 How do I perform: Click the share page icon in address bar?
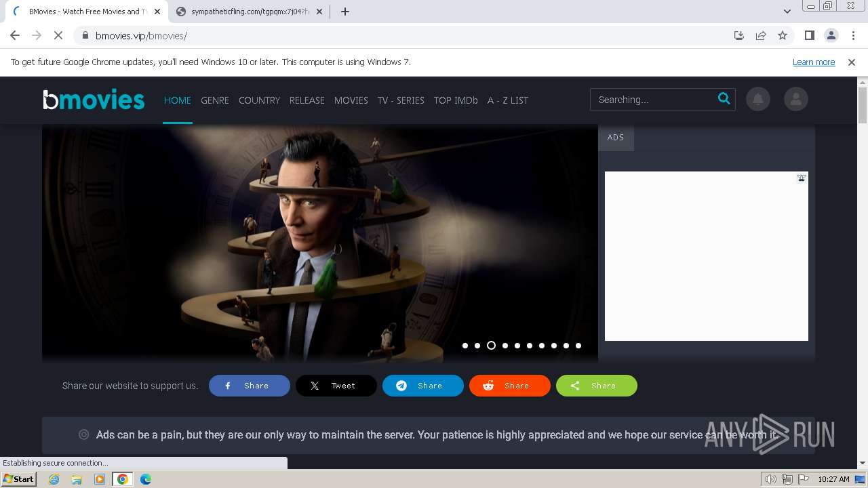pyautogui.click(x=761, y=35)
